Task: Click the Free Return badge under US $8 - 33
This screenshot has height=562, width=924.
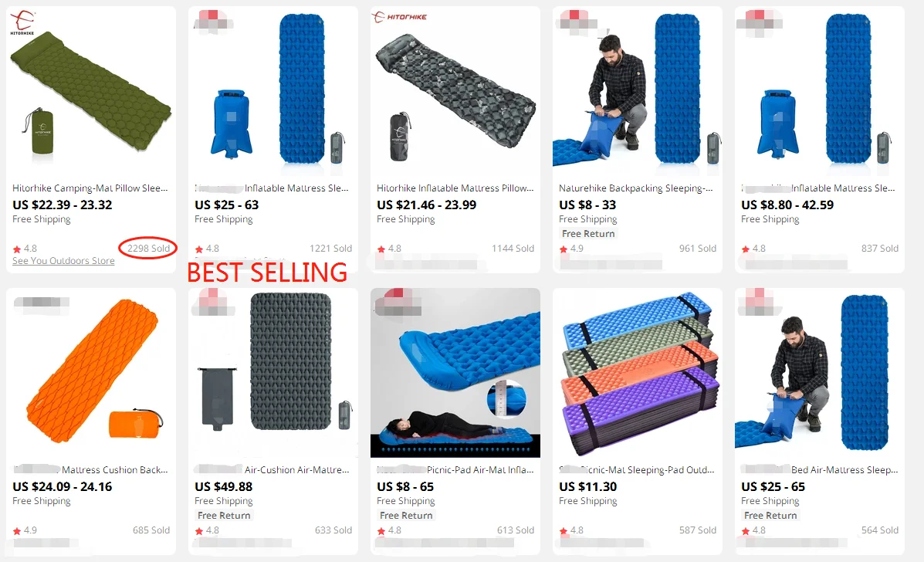Action: pyautogui.click(x=588, y=234)
